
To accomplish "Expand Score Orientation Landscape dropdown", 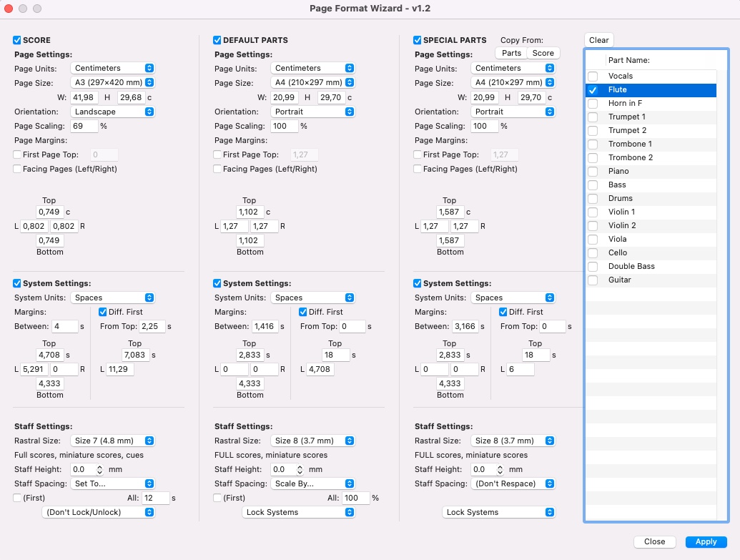I will point(113,112).
